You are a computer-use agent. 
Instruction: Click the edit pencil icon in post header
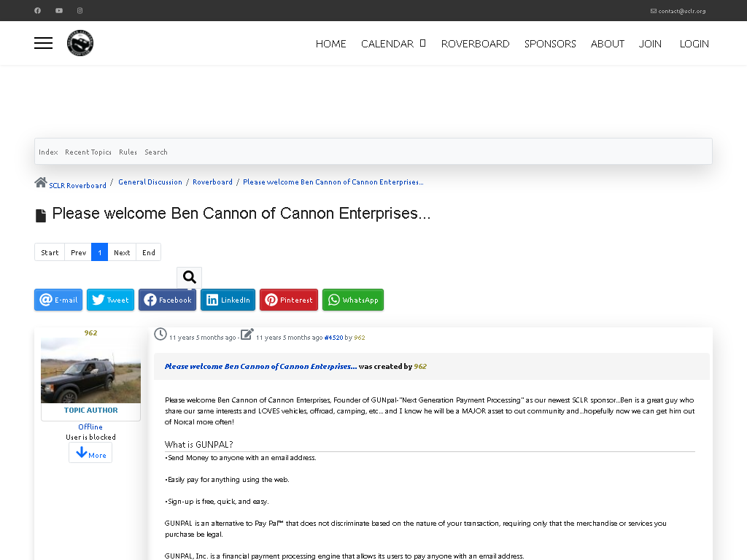click(247, 334)
